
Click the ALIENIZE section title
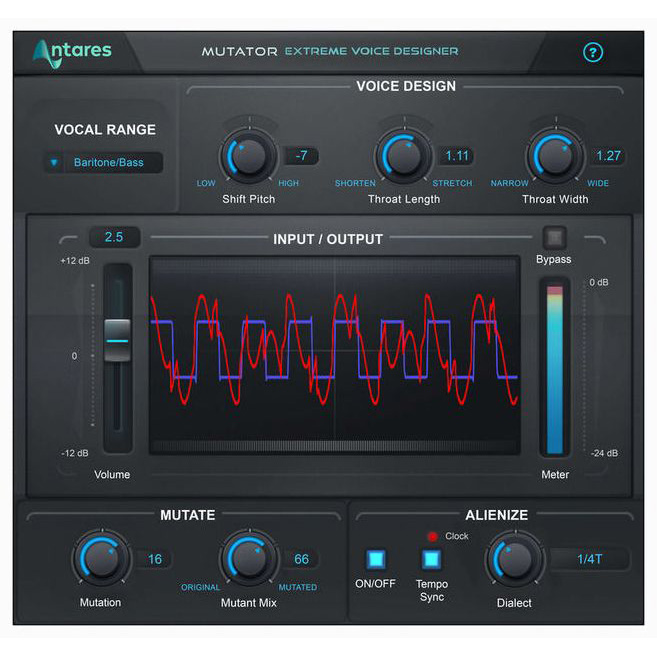click(x=497, y=515)
